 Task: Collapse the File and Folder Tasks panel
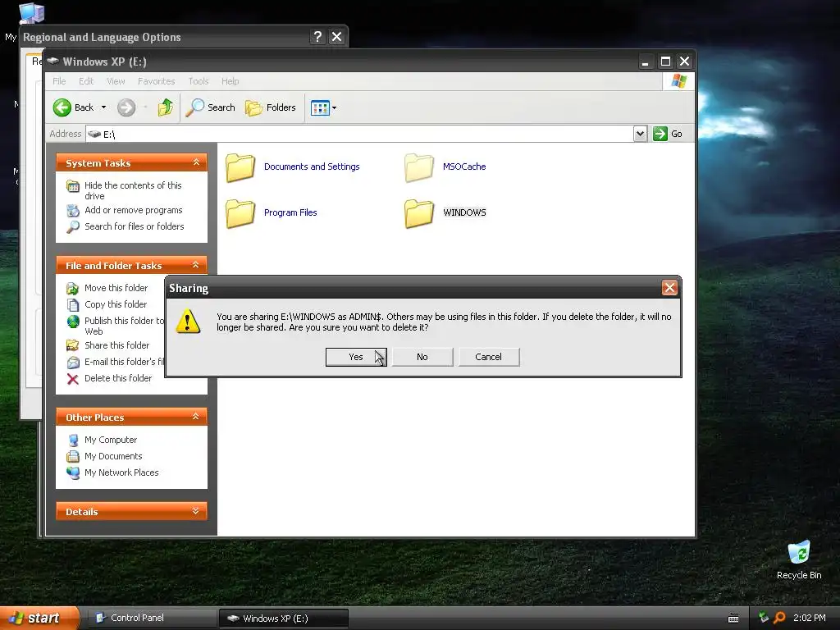pyautogui.click(x=196, y=265)
